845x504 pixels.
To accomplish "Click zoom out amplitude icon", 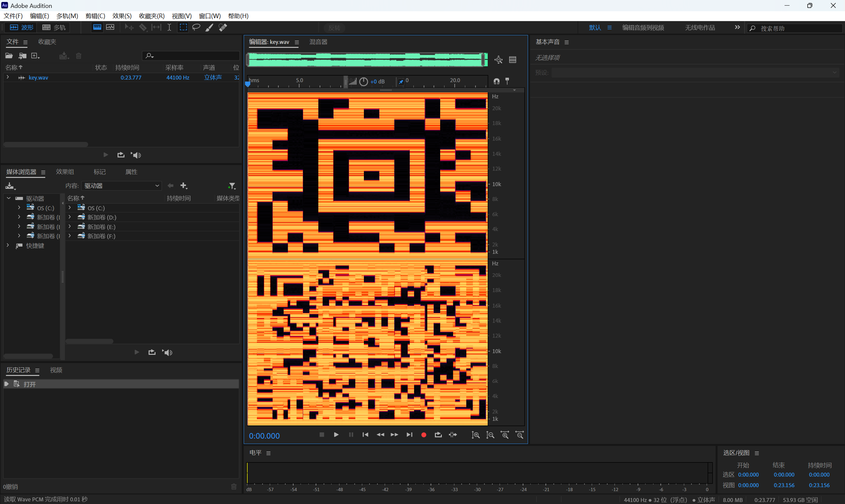I will (490, 435).
